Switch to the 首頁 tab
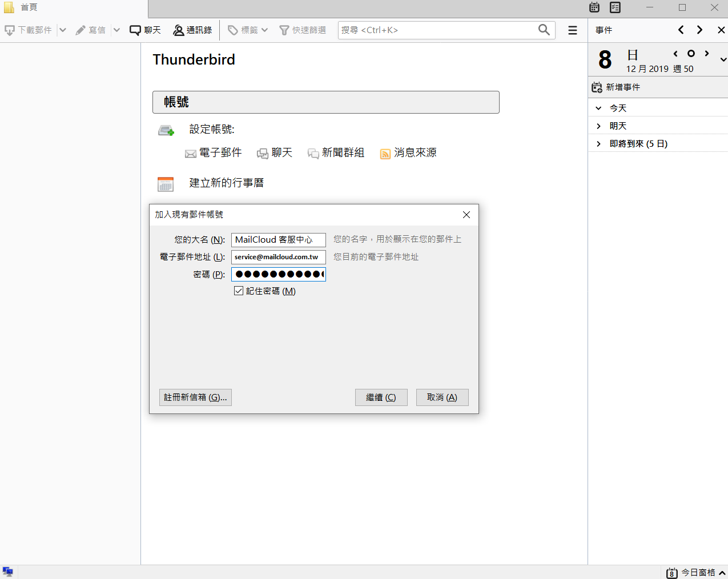 23,7
